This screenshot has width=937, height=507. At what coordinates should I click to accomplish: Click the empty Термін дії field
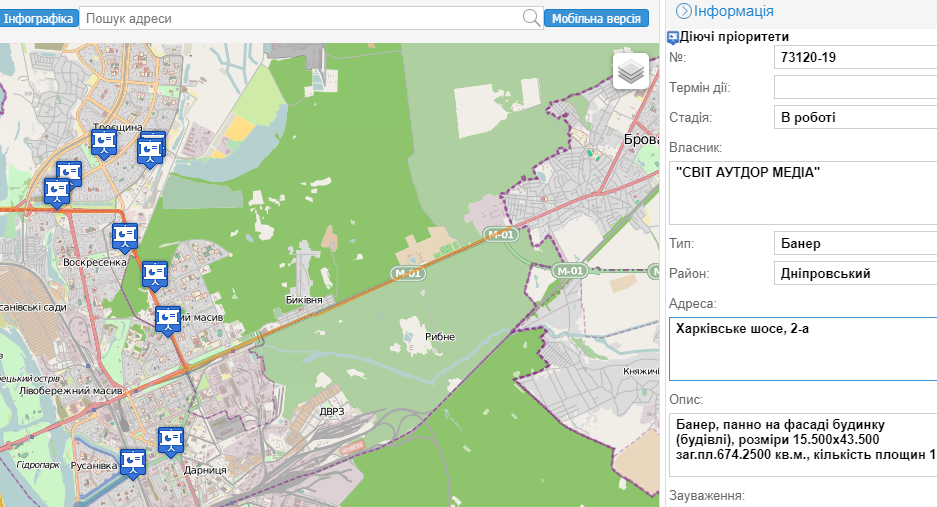(855, 87)
